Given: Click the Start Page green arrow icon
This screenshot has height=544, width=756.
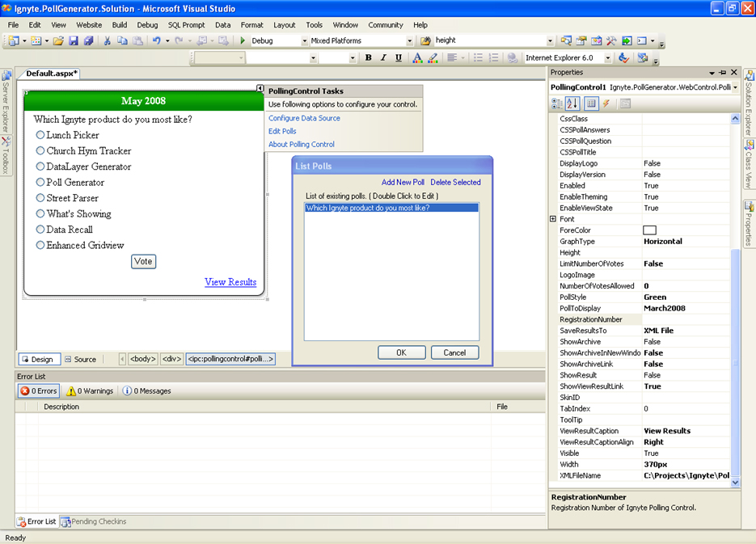Looking at the screenshot, I should point(627,40).
